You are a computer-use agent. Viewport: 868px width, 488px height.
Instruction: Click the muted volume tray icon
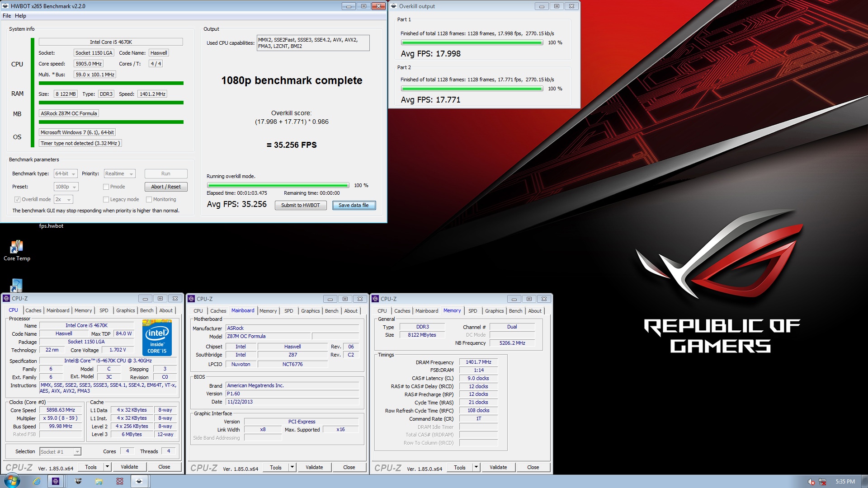point(811,482)
